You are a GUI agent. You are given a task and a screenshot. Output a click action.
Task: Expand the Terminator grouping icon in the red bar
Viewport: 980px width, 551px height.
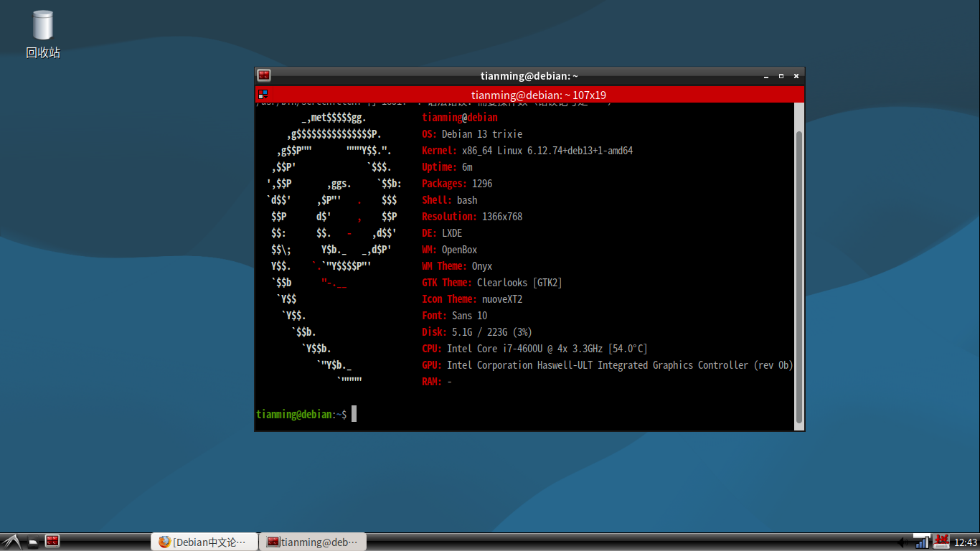pyautogui.click(x=263, y=95)
